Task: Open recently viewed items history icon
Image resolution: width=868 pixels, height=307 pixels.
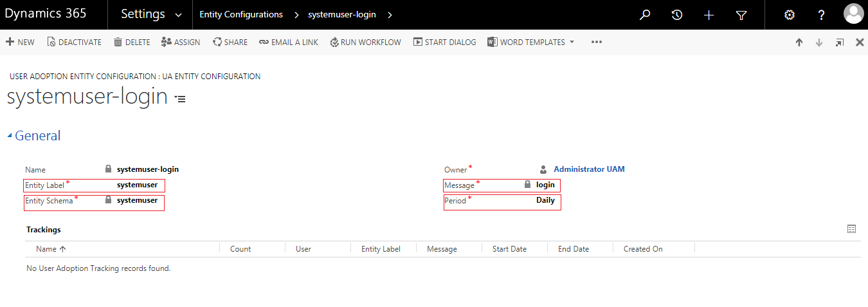Action: coord(677,15)
